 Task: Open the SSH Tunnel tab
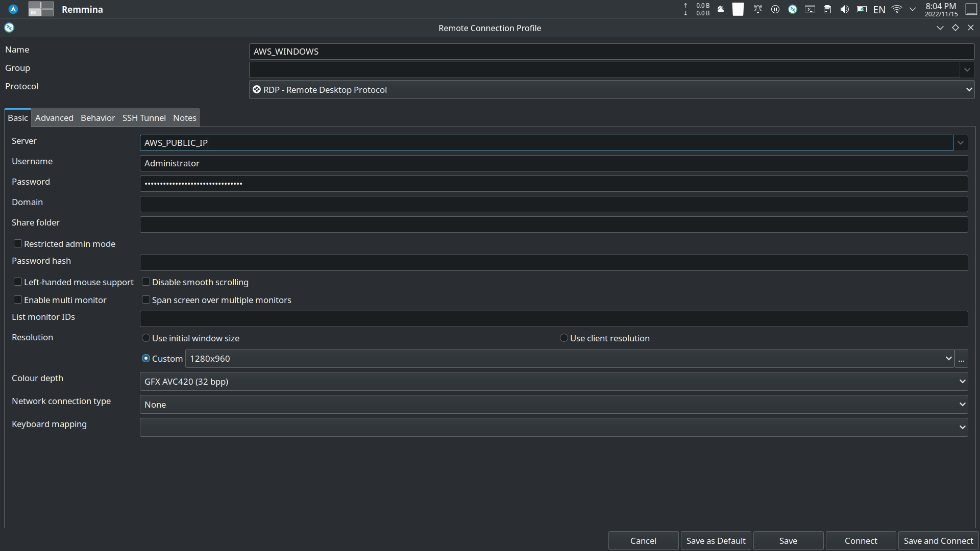(144, 118)
